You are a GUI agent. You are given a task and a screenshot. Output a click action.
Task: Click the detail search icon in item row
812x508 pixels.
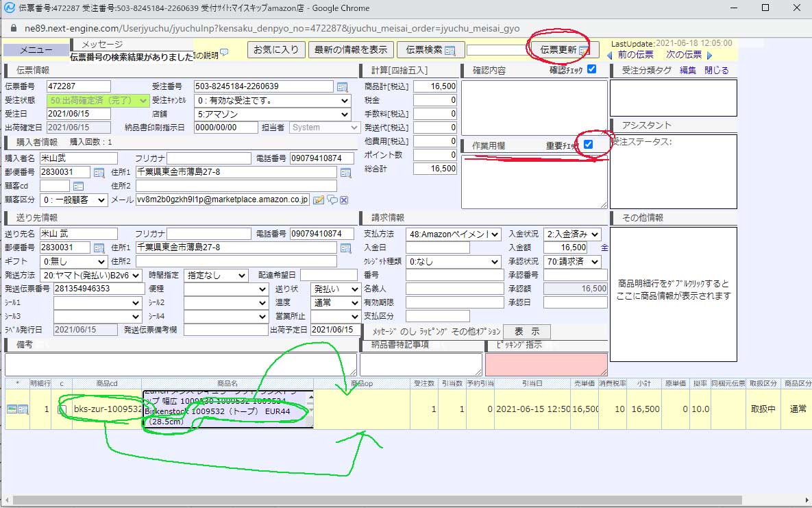click(23, 409)
